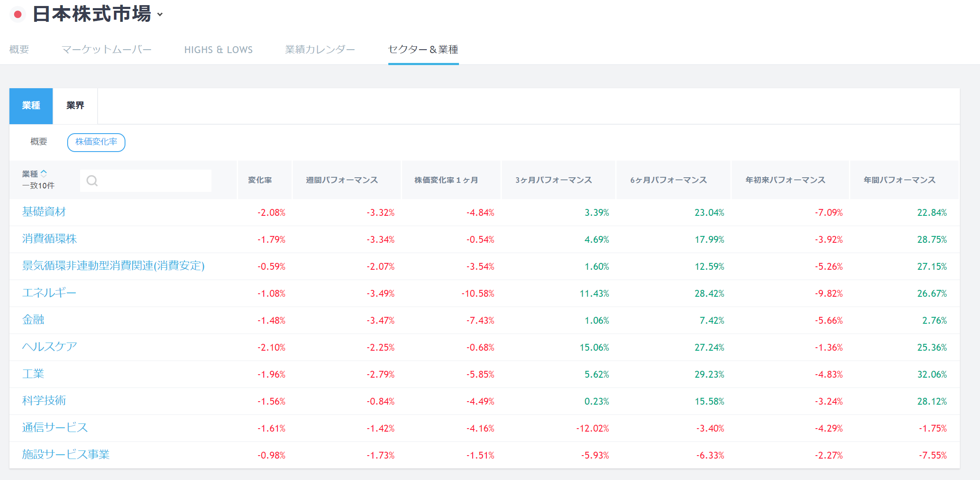This screenshot has width=980, height=480.
Task: Open the 基礎資材 sector link
Action: tap(44, 212)
